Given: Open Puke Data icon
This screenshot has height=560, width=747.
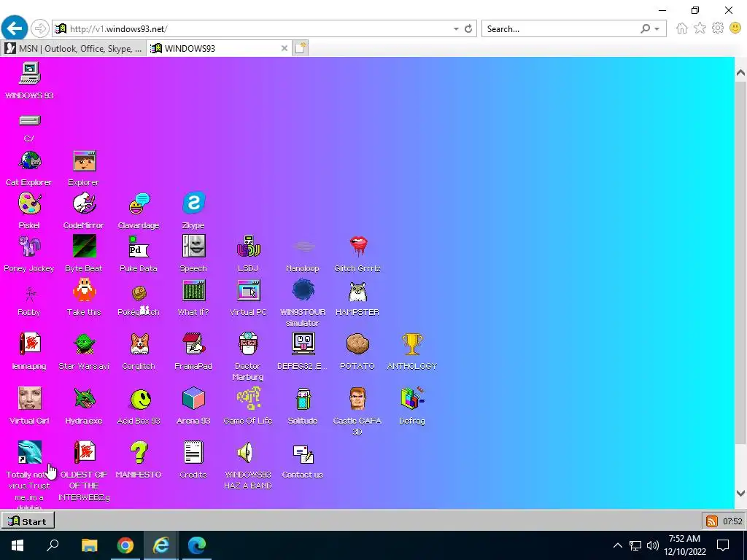Looking at the screenshot, I should (x=139, y=246).
